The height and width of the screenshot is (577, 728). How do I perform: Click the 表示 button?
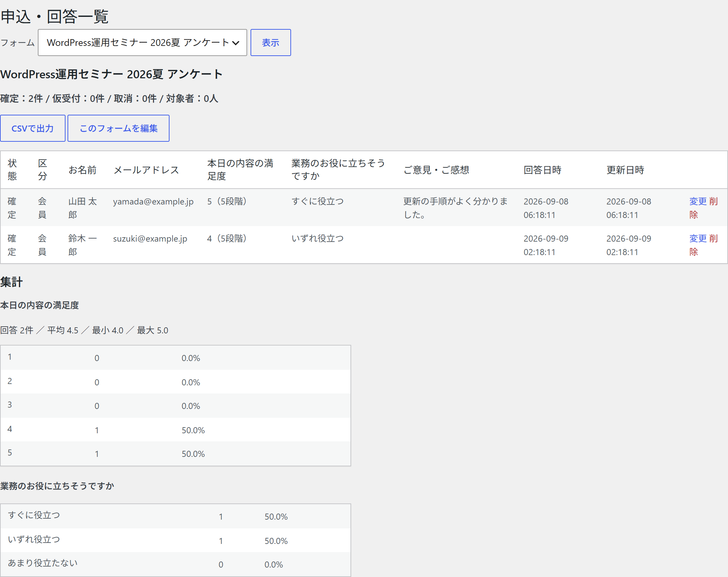point(270,43)
